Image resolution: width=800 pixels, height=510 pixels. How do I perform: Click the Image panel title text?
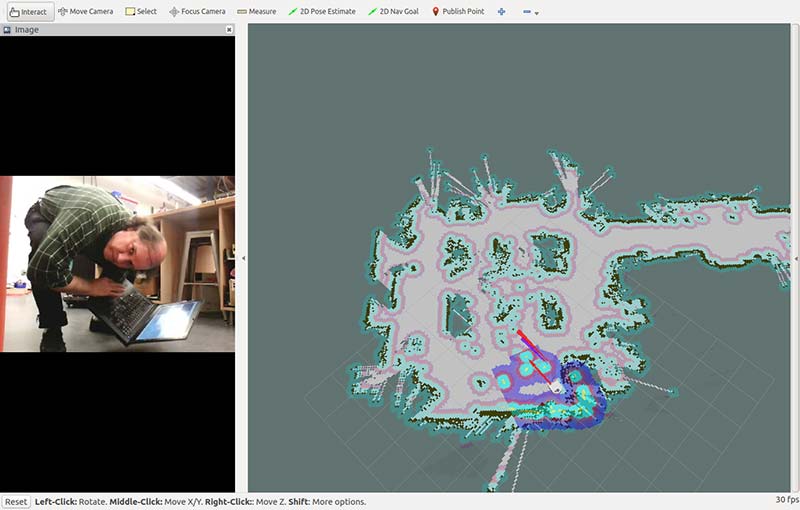(x=27, y=30)
